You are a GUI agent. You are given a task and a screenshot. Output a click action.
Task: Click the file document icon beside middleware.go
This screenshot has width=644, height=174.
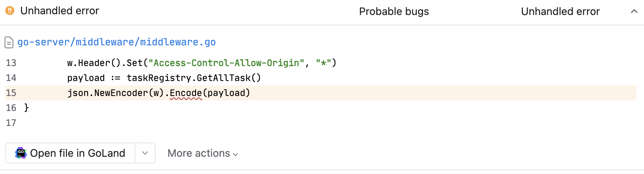click(x=9, y=42)
